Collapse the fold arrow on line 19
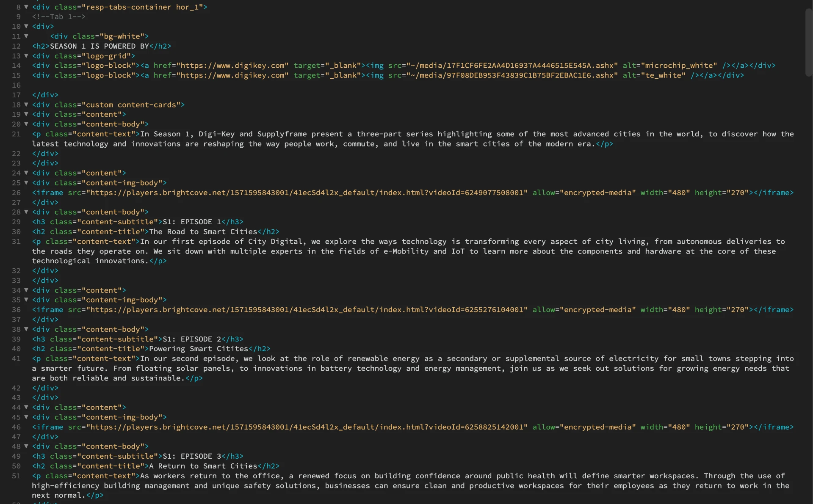Screen dimensions: 813x504 pos(26,115)
